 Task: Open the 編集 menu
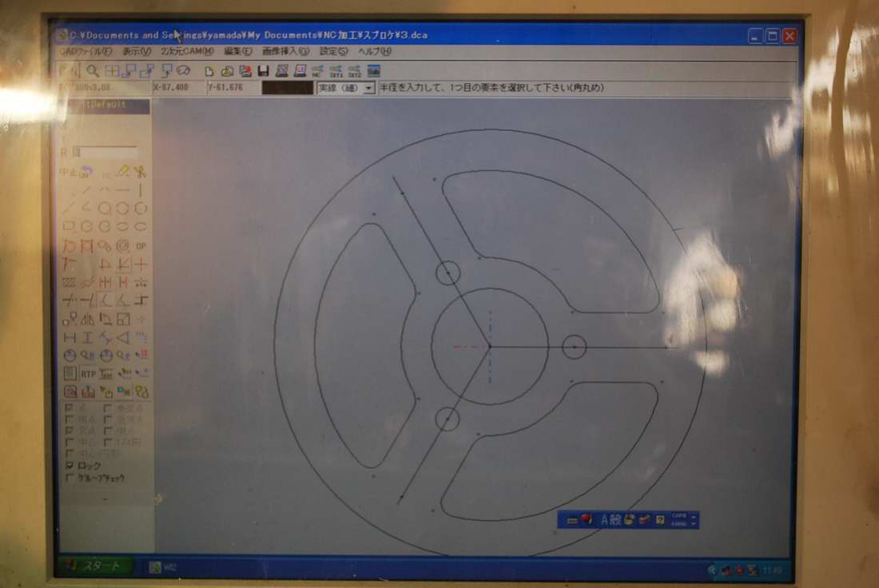(237, 52)
